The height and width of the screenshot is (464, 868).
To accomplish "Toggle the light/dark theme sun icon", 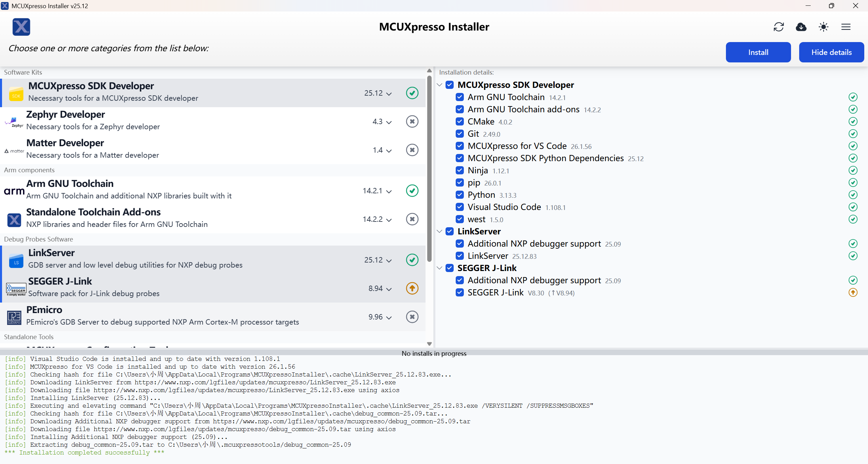I will (x=823, y=27).
